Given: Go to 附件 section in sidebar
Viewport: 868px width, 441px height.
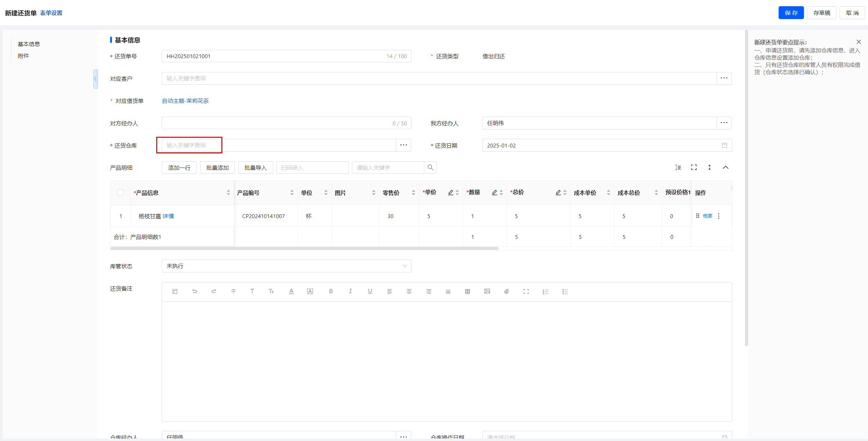Looking at the screenshot, I should coord(23,56).
